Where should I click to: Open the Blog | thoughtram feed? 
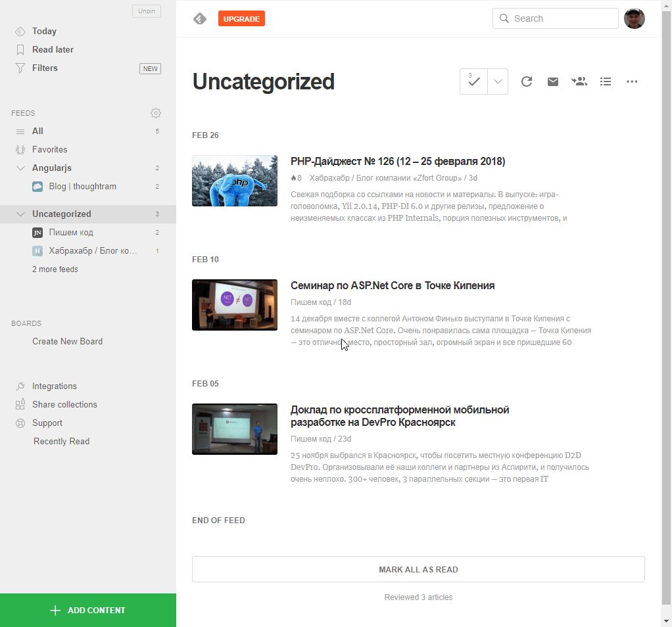coord(83,186)
